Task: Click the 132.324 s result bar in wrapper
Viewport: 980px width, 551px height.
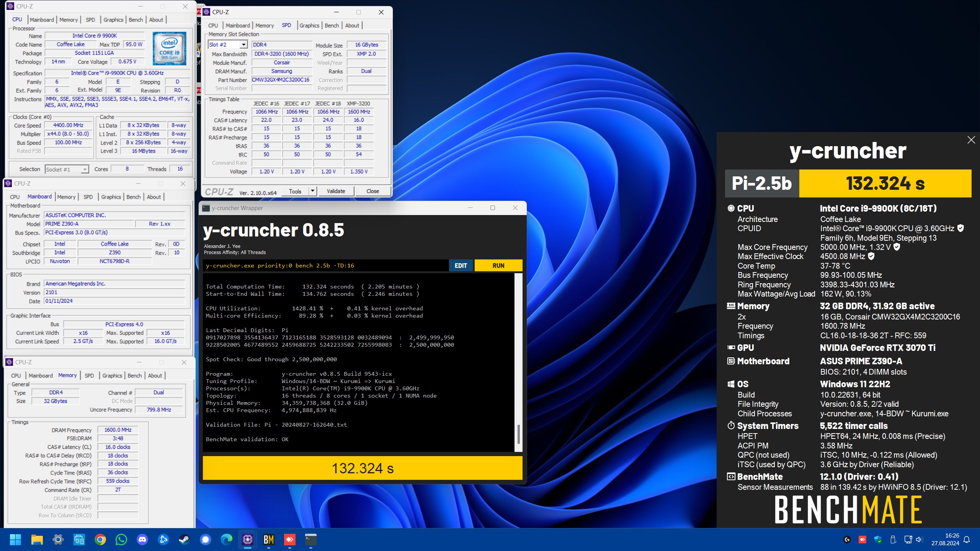Action: (x=363, y=468)
